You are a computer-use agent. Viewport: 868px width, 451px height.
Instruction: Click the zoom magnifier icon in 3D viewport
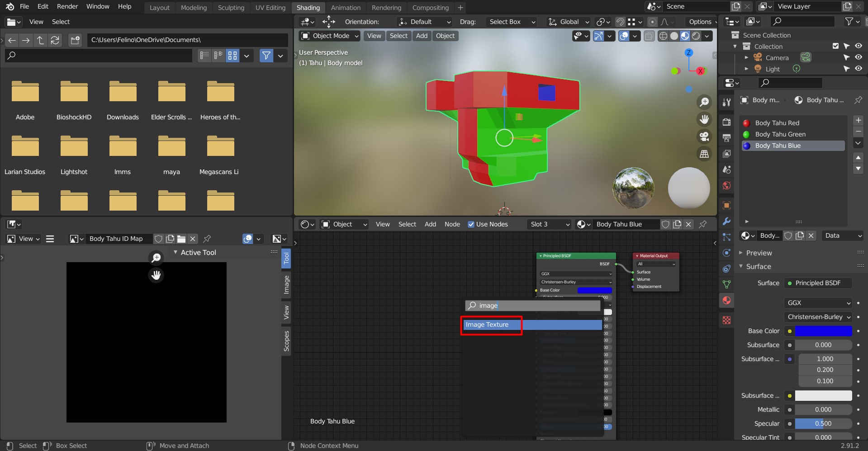tap(704, 102)
